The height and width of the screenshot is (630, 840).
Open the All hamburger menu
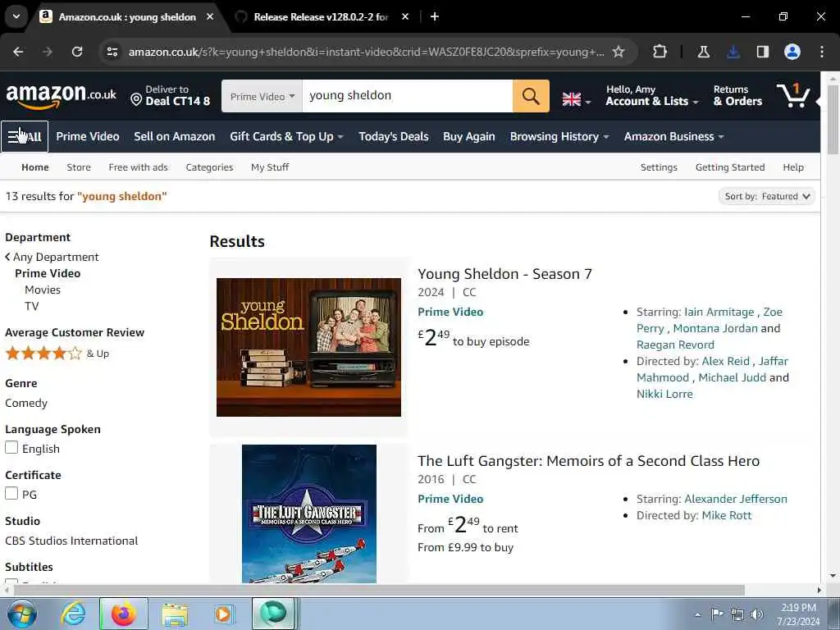click(x=25, y=137)
